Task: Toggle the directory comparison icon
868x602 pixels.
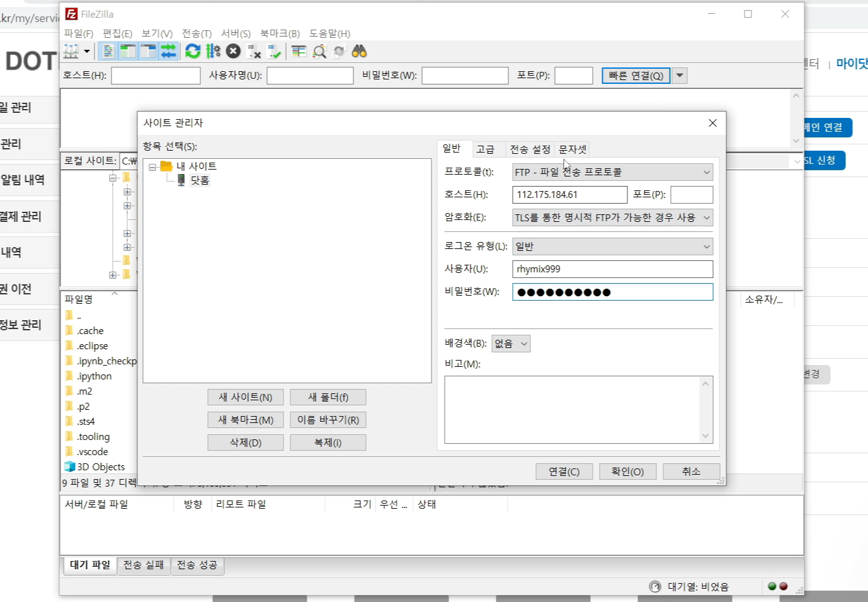Action: pos(319,52)
